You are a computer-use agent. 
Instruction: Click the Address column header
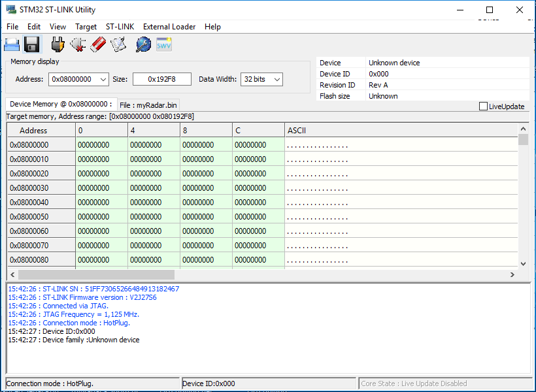(x=41, y=131)
